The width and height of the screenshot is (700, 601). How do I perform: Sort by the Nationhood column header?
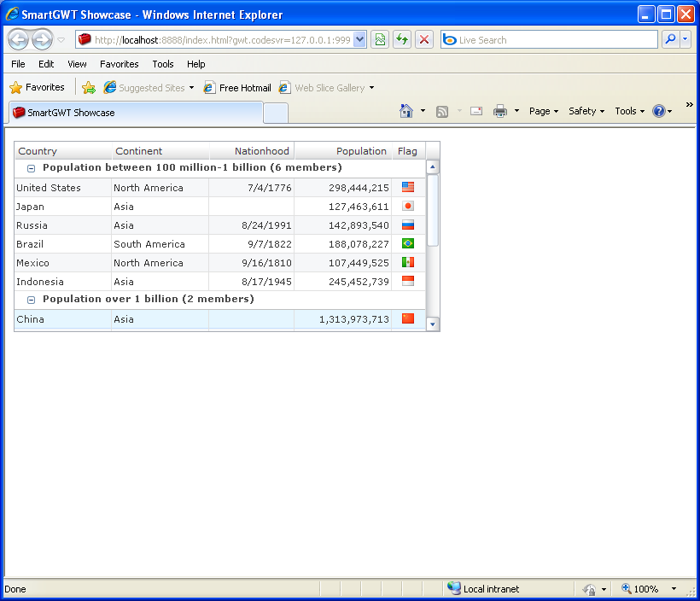click(252, 151)
